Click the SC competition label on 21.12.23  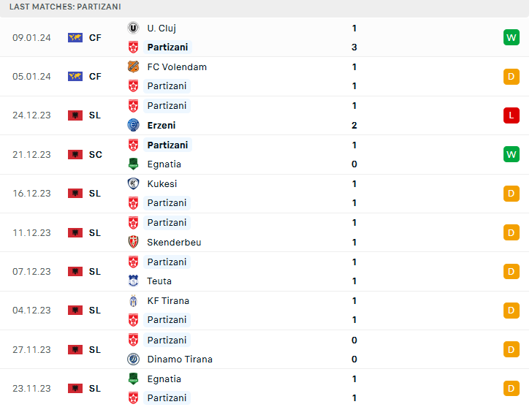pyautogui.click(x=95, y=154)
